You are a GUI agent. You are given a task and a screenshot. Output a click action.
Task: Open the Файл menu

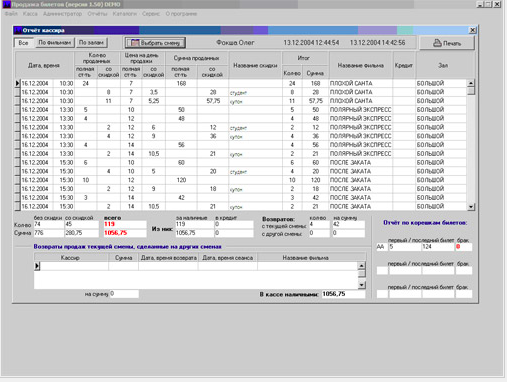coord(11,14)
